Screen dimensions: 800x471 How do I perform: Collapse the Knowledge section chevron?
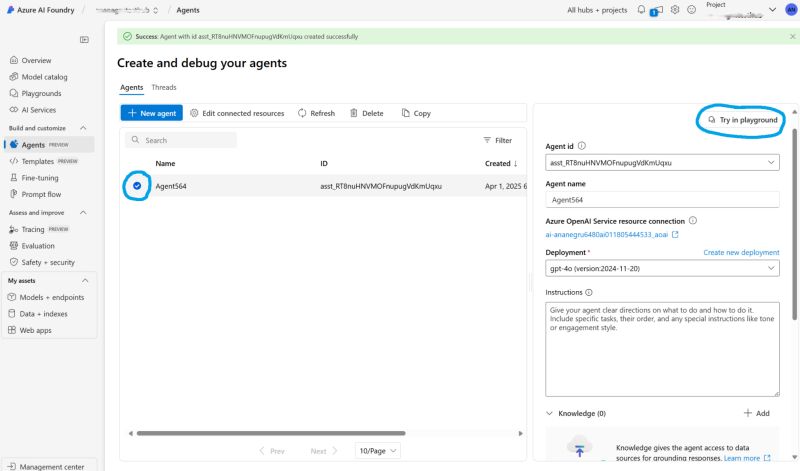pos(549,413)
